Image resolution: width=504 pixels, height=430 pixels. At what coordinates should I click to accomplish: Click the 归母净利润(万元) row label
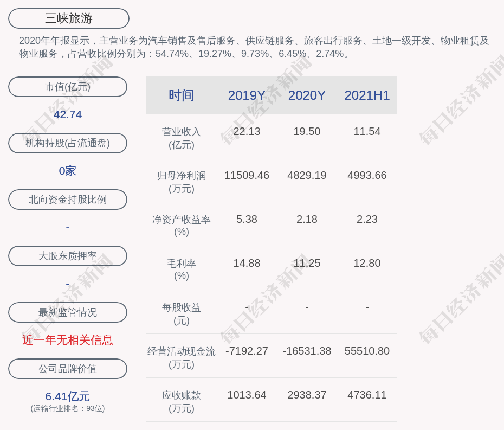click(x=182, y=182)
